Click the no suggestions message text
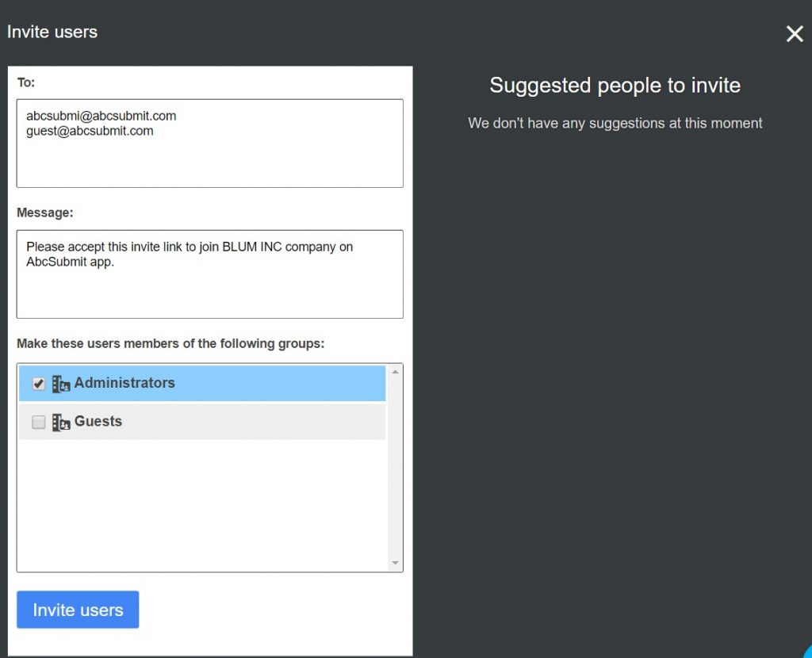 coord(615,124)
